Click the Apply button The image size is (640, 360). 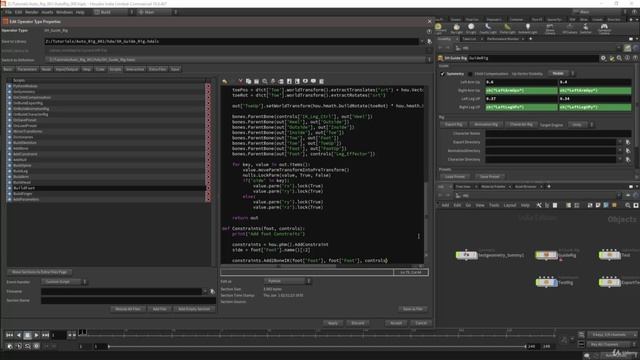(x=333, y=323)
